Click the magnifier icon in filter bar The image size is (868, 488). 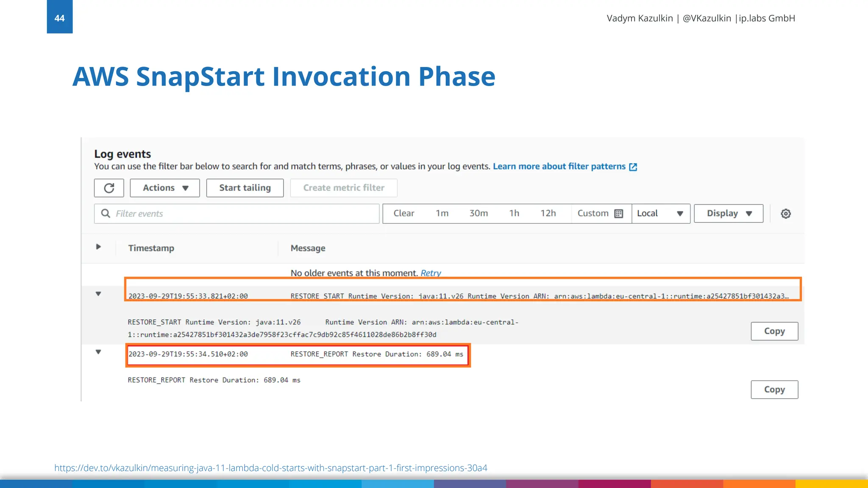(106, 213)
